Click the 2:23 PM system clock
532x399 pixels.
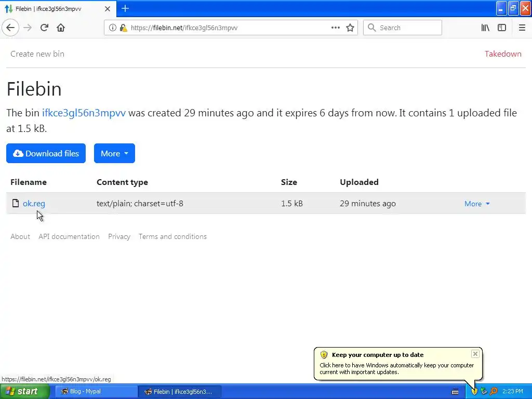tap(513, 392)
